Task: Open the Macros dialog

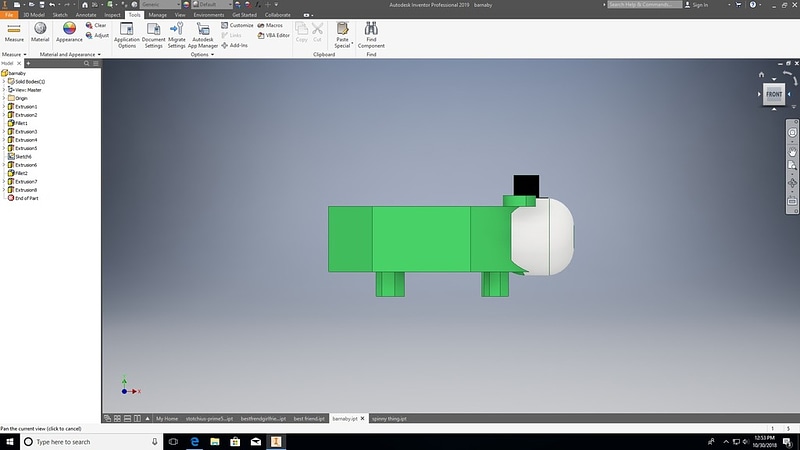Action: point(270,25)
